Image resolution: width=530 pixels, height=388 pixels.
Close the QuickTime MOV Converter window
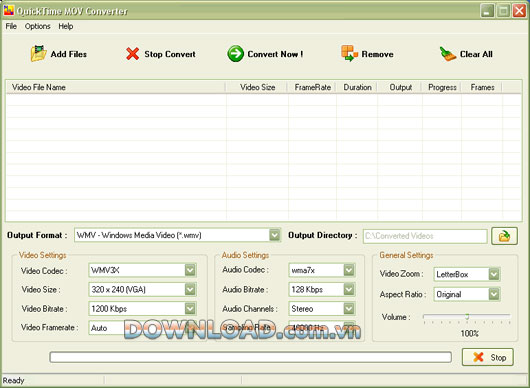[x=519, y=11]
